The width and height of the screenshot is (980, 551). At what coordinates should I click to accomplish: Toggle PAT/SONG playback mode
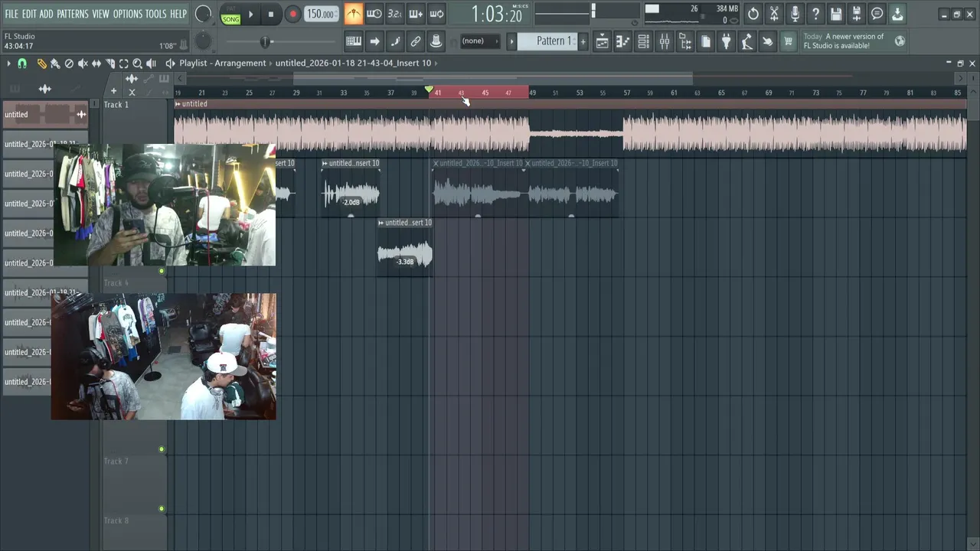coord(230,14)
